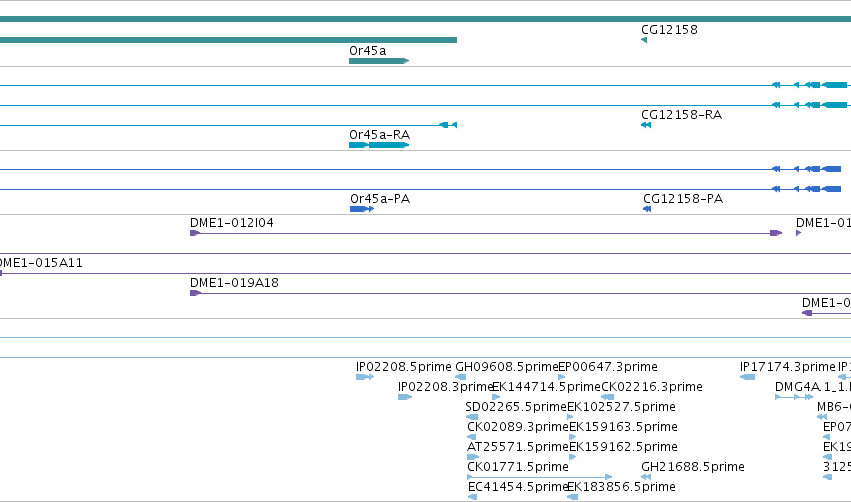
Task: Select the long CK01771.5prime EST span line
Action: [x=540, y=478]
